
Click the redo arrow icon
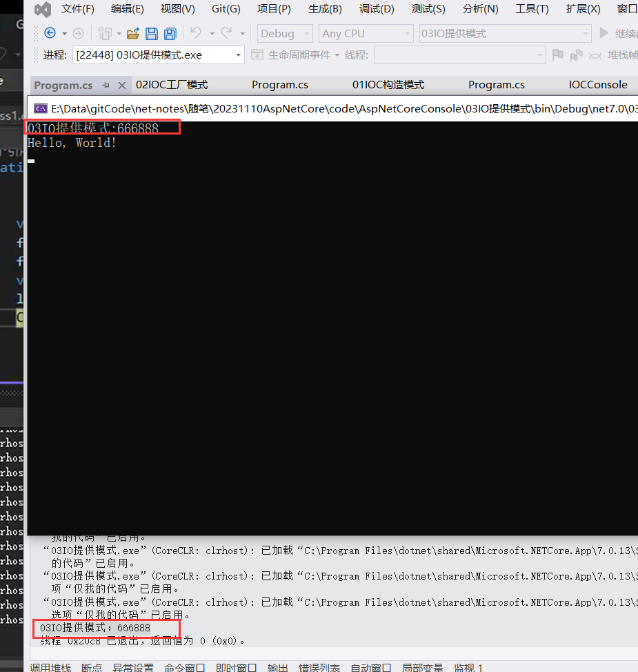pyautogui.click(x=226, y=32)
